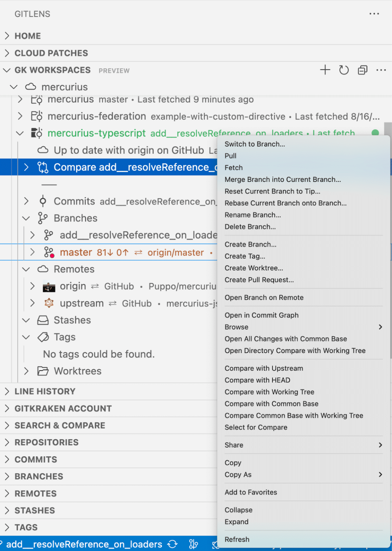Add a repository to the mercurius workspace
Screen dimensions: 392x551
(325, 70)
